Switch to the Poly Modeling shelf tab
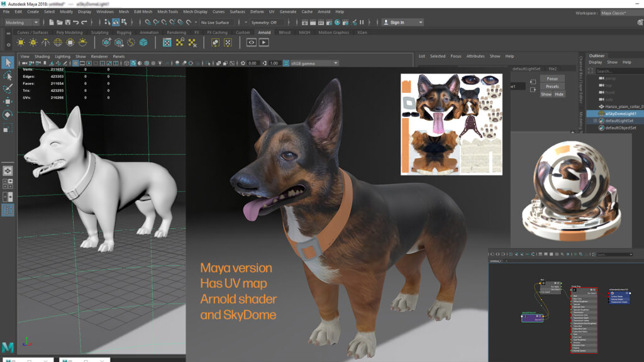The image size is (644, 362). (x=69, y=33)
